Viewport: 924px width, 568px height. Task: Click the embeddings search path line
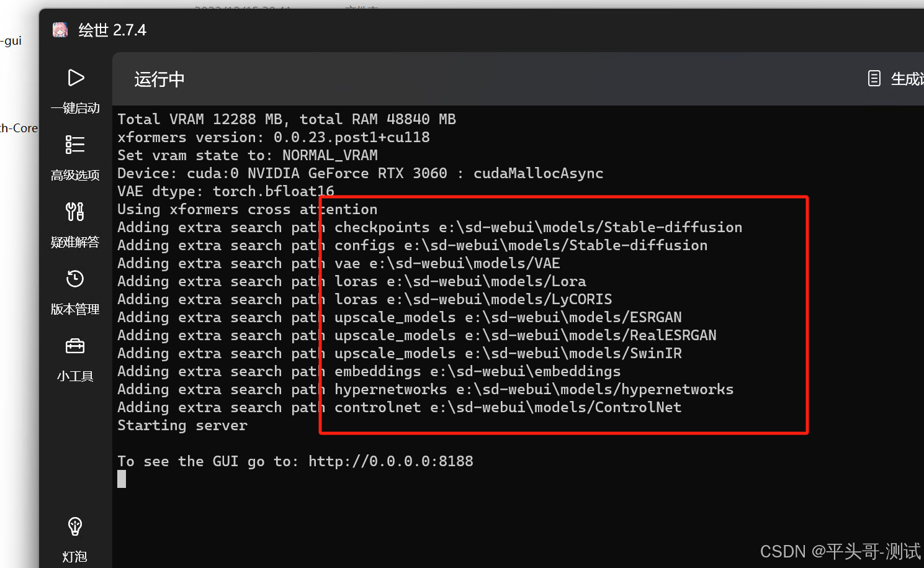pyautogui.click(x=369, y=371)
